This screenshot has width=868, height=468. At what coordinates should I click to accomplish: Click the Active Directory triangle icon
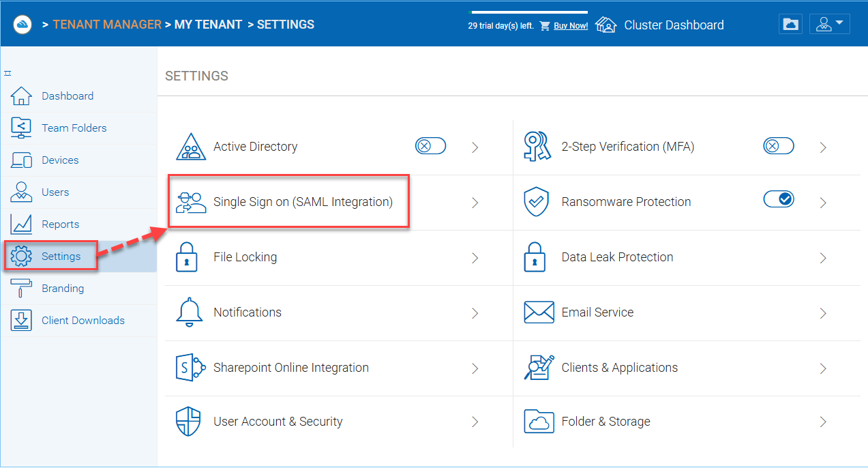coord(191,147)
